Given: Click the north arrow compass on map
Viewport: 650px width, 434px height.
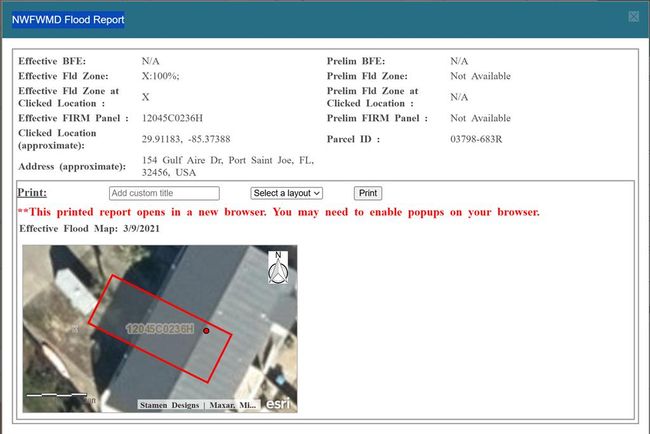Looking at the screenshot, I should tap(280, 269).
